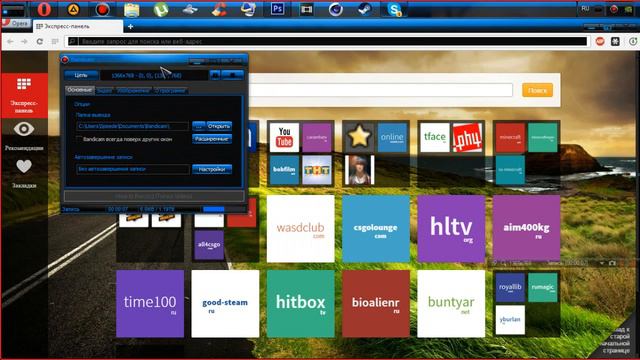Click the browser forward arrow

pyautogui.click(x=24, y=41)
